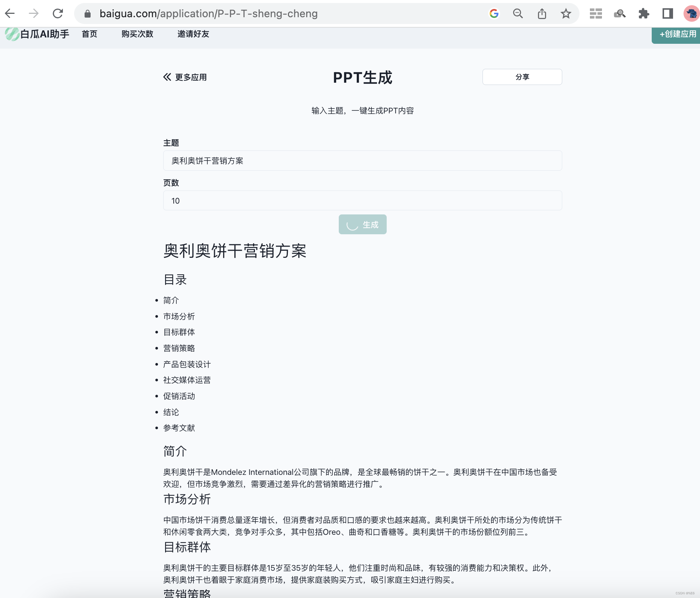This screenshot has width=700, height=598.
Task: Click the 更多应用 link
Action: pyautogui.click(x=191, y=77)
